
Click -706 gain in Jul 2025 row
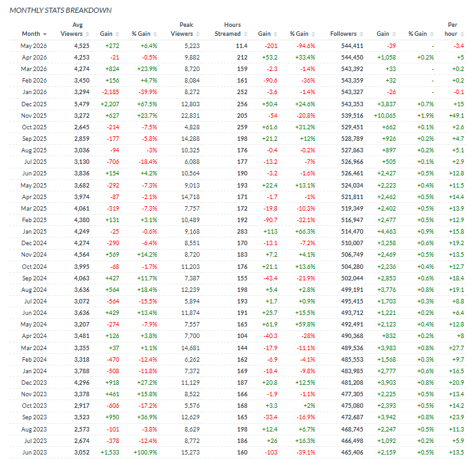pos(113,162)
